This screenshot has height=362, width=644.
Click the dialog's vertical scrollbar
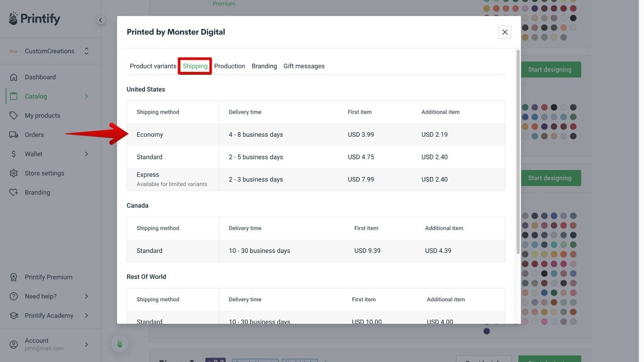[518, 152]
